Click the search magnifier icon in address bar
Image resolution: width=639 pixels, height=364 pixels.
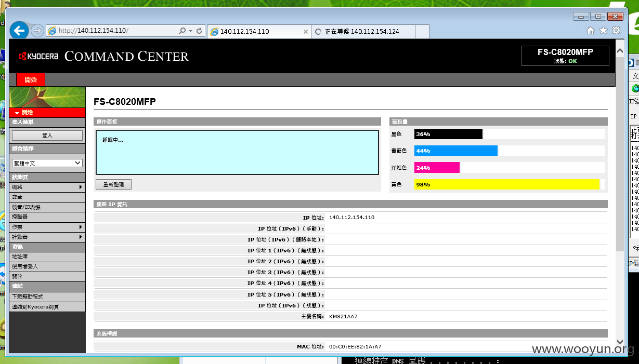pos(182,31)
